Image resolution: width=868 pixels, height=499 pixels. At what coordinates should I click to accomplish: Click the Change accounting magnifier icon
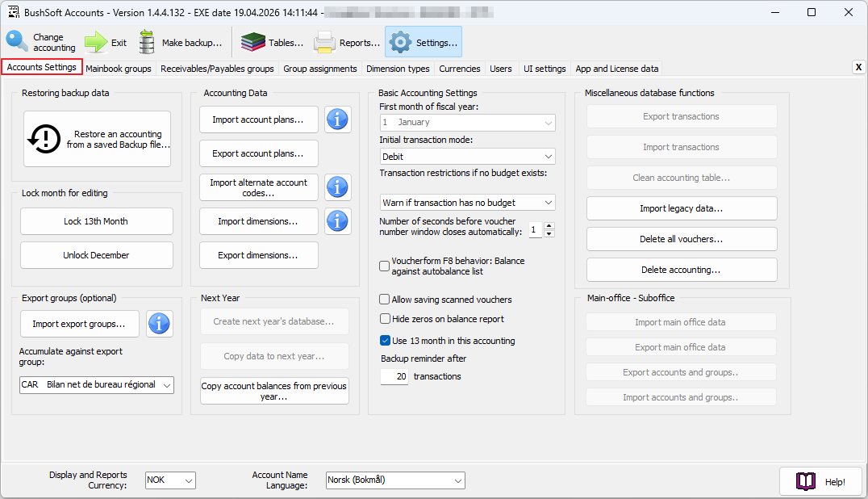point(17,41)
